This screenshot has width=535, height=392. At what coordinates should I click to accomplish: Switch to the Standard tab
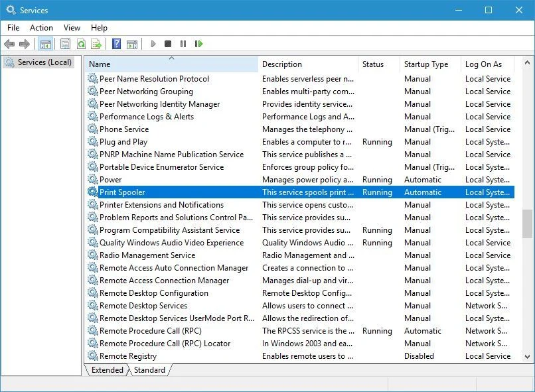tap(149, 370)
